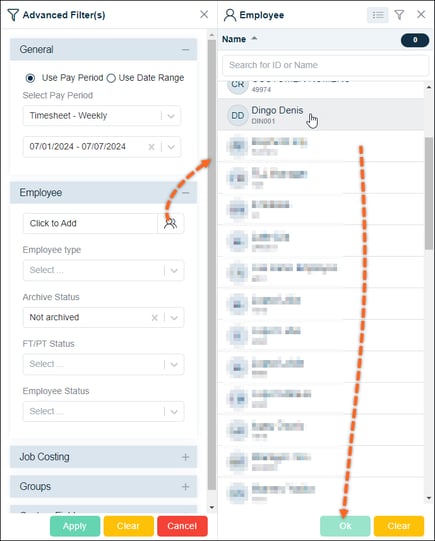The height and width of the screenshot is (541, 435).
Task: Sort employees by Name column arrow
Action: 254,38
